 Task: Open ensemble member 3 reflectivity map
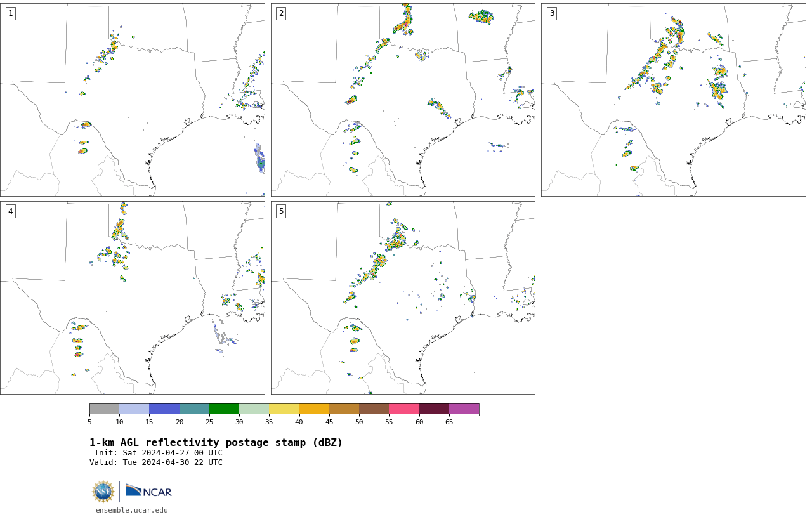coord(674,100)
